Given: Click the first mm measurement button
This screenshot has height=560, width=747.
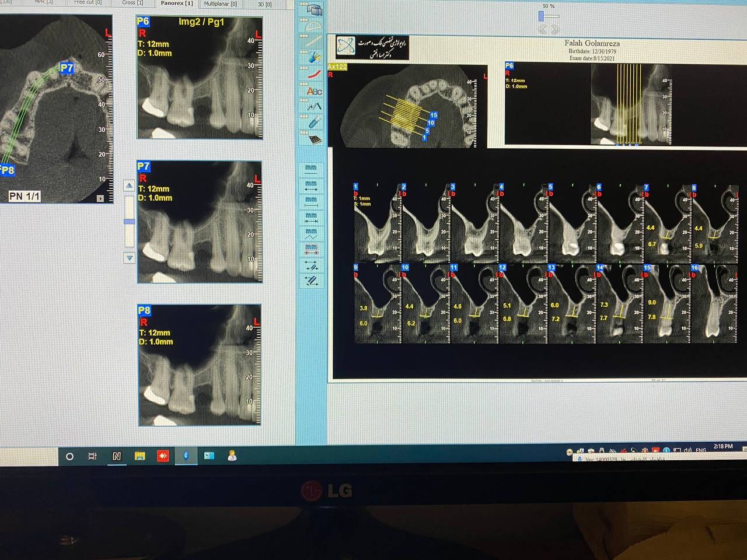Looking at the screenshot, I should click(311, 169).
